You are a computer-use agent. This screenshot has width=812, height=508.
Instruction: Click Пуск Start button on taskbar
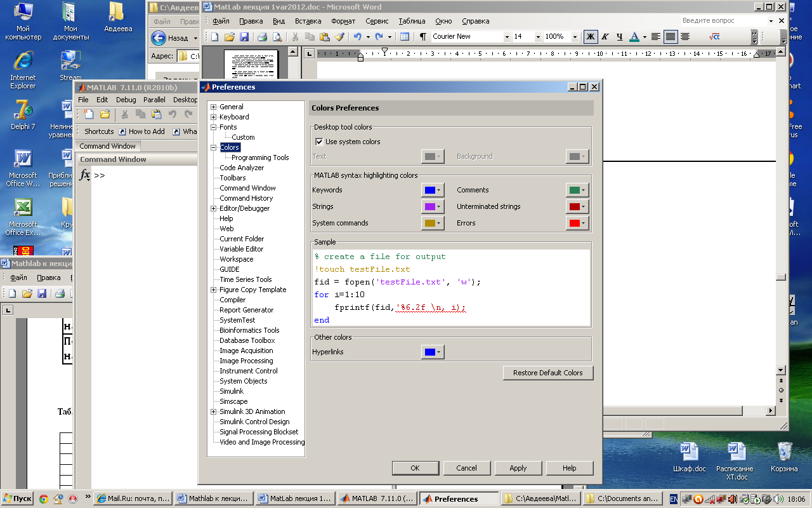point(17,498)
